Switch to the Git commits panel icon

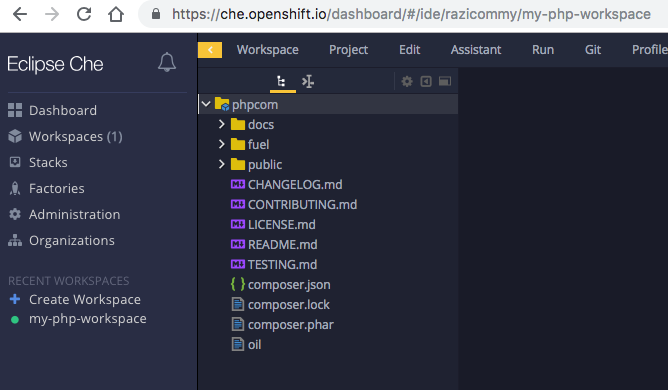(x=308, y=81)
